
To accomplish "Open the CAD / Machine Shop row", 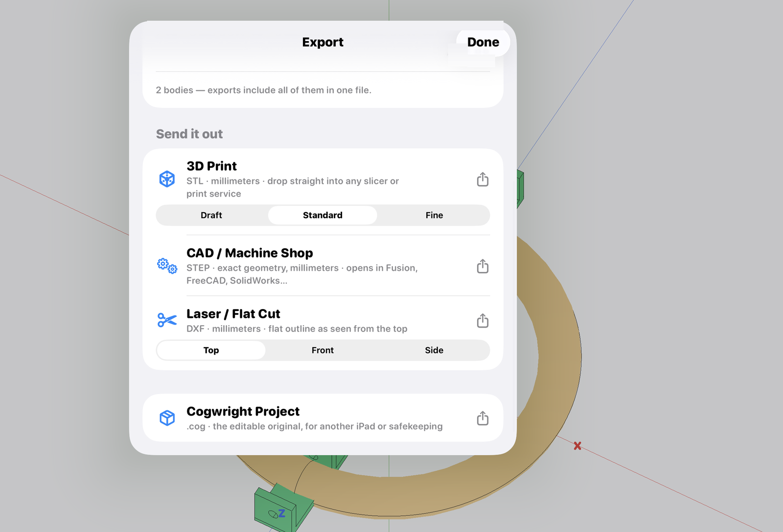I will click(323, 266).
